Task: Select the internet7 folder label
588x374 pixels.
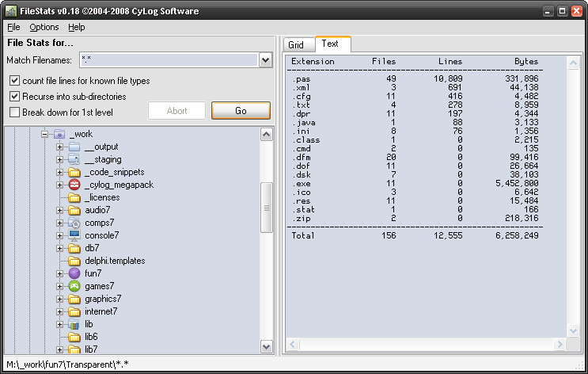Action: (x=101, y=311)
